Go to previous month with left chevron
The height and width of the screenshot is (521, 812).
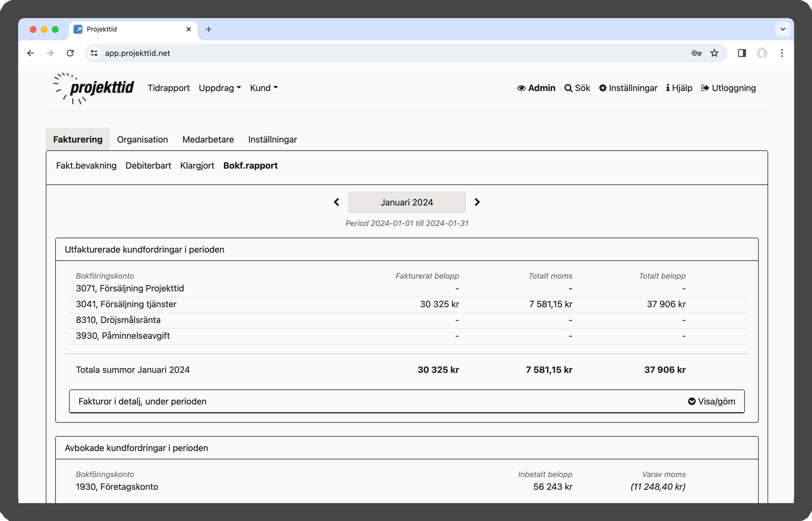[336, 202]
